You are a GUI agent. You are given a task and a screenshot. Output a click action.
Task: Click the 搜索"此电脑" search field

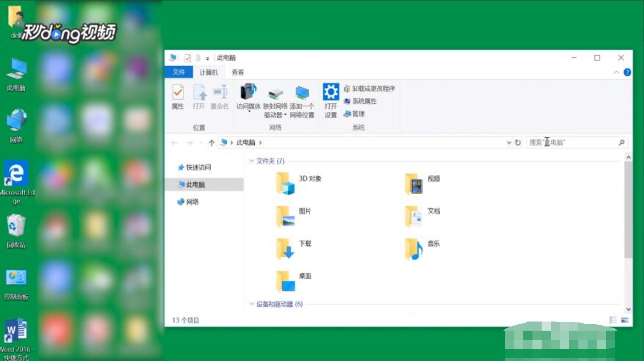point(577,143)
